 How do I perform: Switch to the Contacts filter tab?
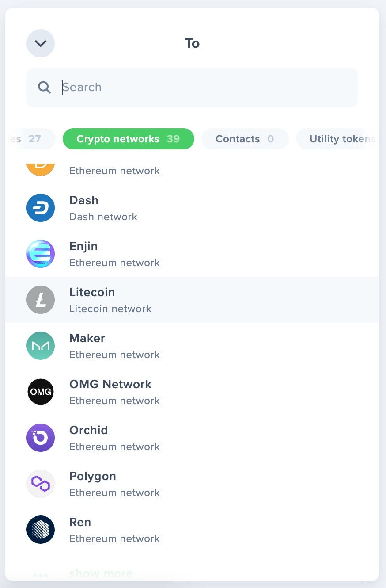coord(245,139)
